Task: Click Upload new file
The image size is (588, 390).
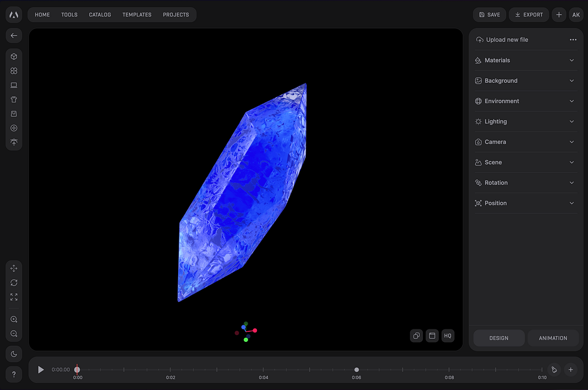Action: 502,40
